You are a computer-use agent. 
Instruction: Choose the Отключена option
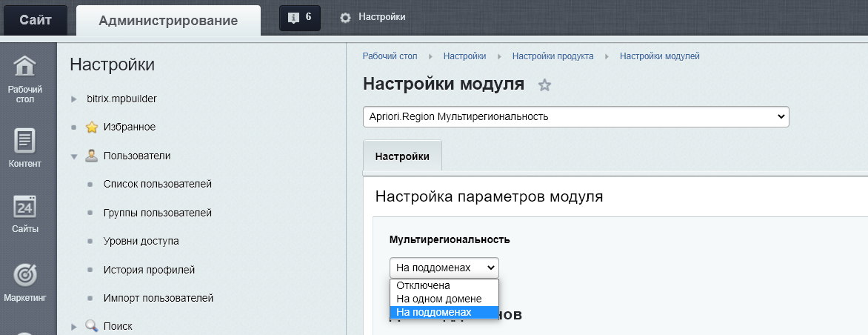[x=444, y=286]
